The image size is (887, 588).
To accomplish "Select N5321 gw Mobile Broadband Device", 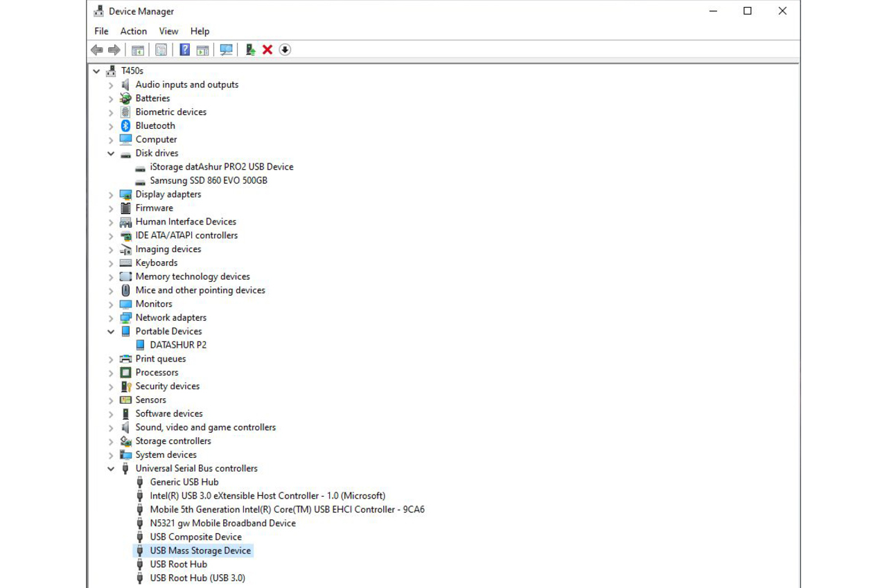I will click(x=222, y=524).
